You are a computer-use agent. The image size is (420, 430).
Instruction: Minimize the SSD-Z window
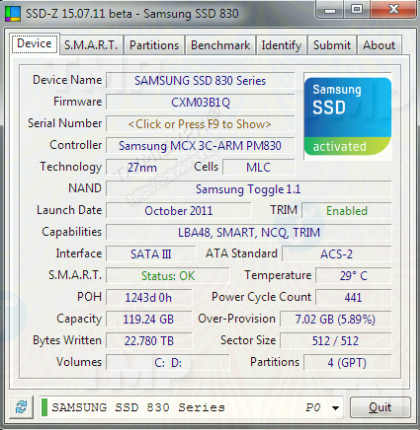pos(330,10)
